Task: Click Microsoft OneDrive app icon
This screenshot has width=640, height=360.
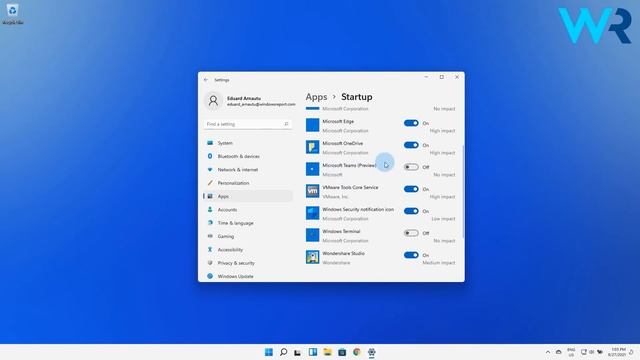Action: 313,147
